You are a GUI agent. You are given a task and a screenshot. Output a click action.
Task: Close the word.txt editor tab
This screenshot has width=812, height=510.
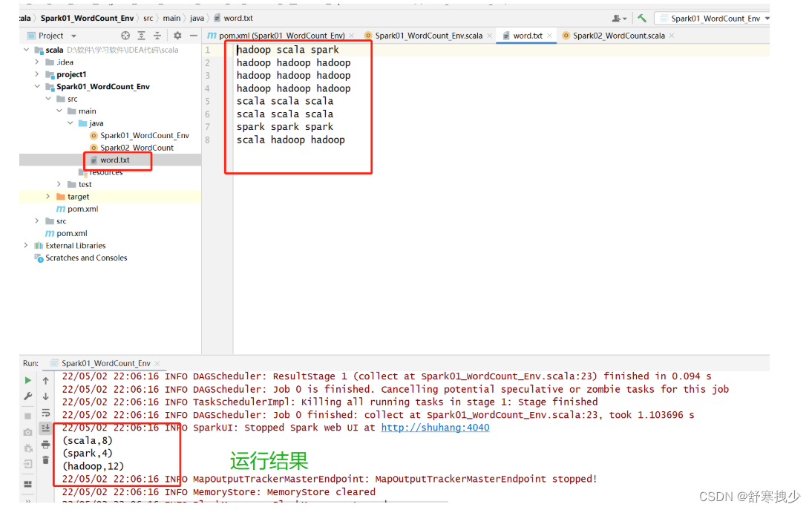[x=549, y=36]
